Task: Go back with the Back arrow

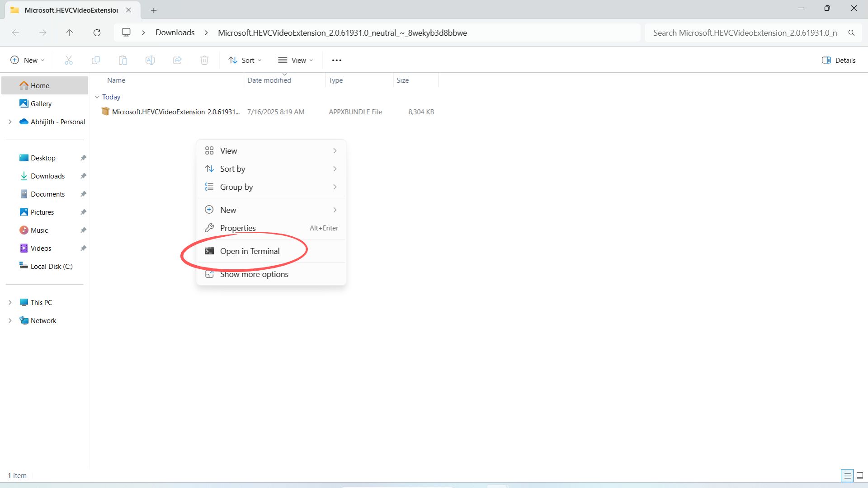Action: point(15,33)
